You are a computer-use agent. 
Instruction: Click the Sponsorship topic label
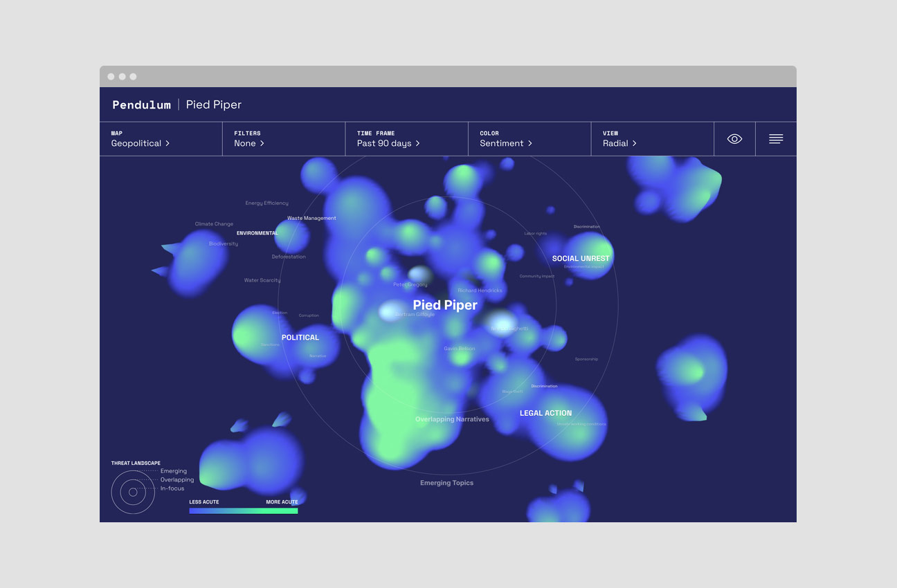pos(586,359)
